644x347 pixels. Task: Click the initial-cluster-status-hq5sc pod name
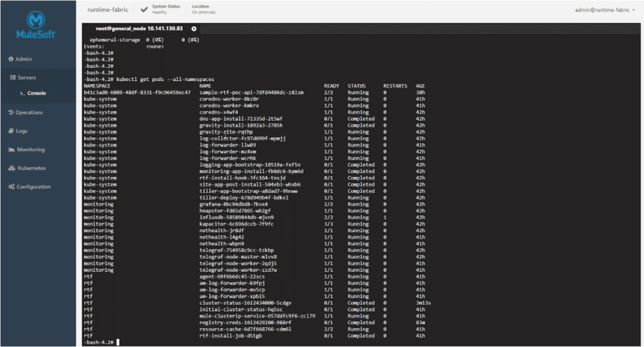click(x=241, y=310)
